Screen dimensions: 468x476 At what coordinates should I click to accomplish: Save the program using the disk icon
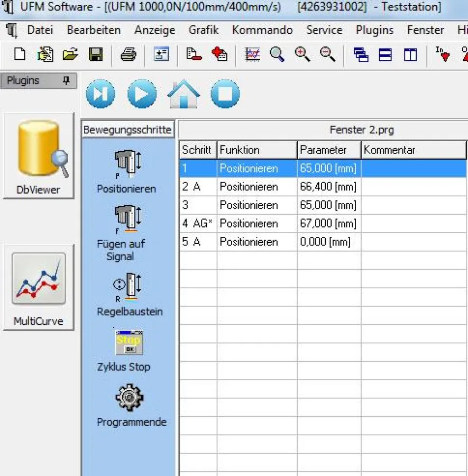(96, 54)
